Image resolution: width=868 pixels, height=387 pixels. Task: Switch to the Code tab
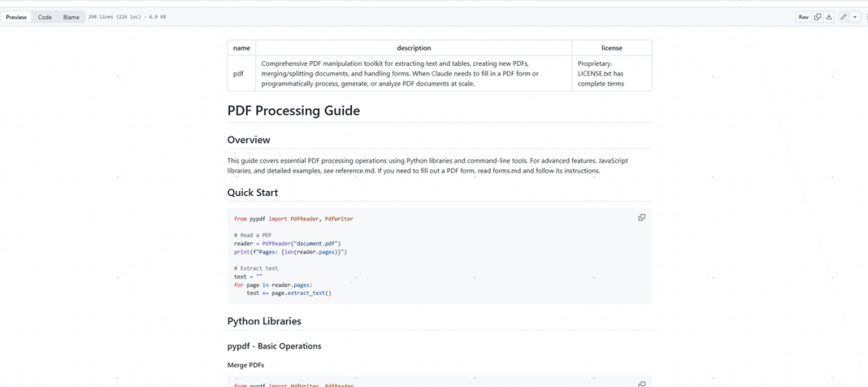(45, 17)
